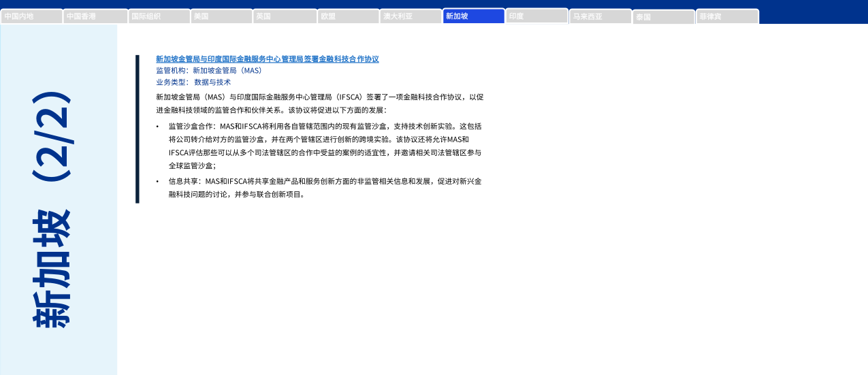Click the 信息共享 bullet point
This screenshot has height=375, width=868.
point(325,187)
